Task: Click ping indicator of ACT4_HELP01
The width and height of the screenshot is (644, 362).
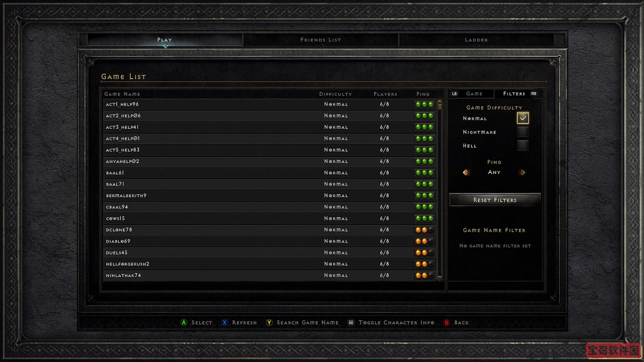Action: click(x=425, y=139)
